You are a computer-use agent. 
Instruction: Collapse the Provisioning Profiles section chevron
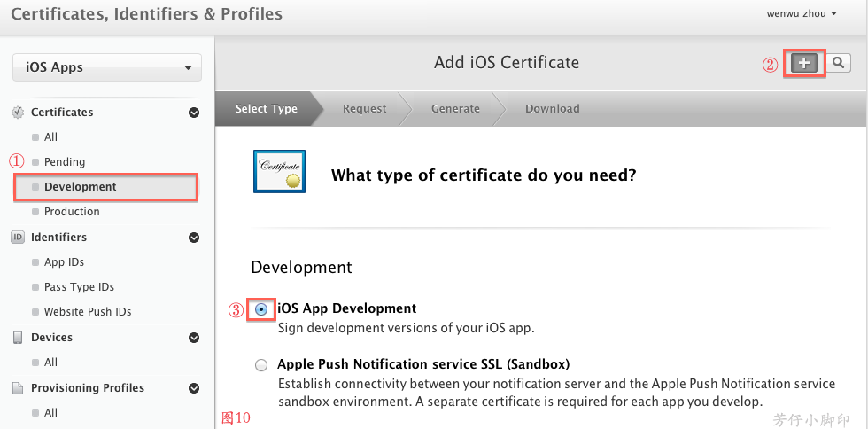click(194, 388)
